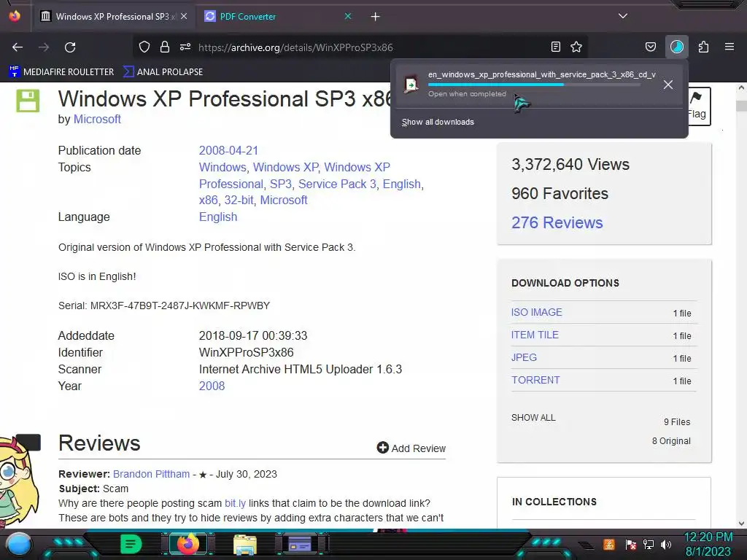Click the Firefox taskbar icon
The image size is (747, 560).
click(x=187, y=544)
